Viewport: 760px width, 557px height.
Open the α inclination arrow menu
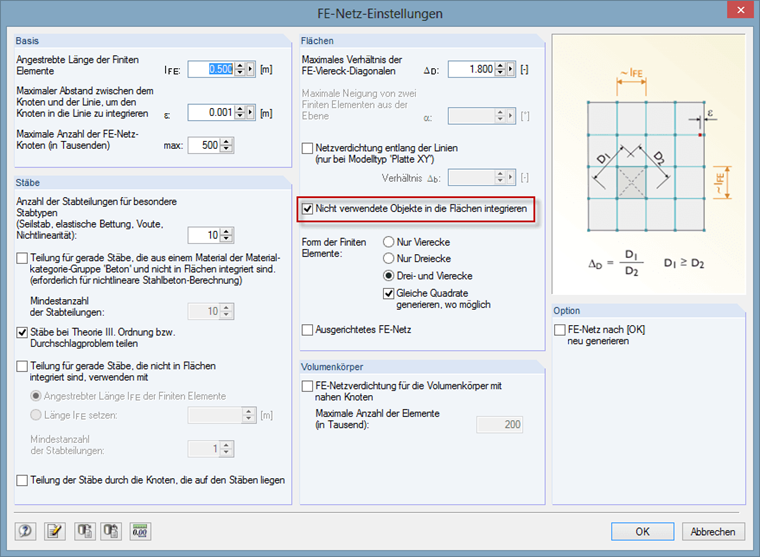coord(511,116)
